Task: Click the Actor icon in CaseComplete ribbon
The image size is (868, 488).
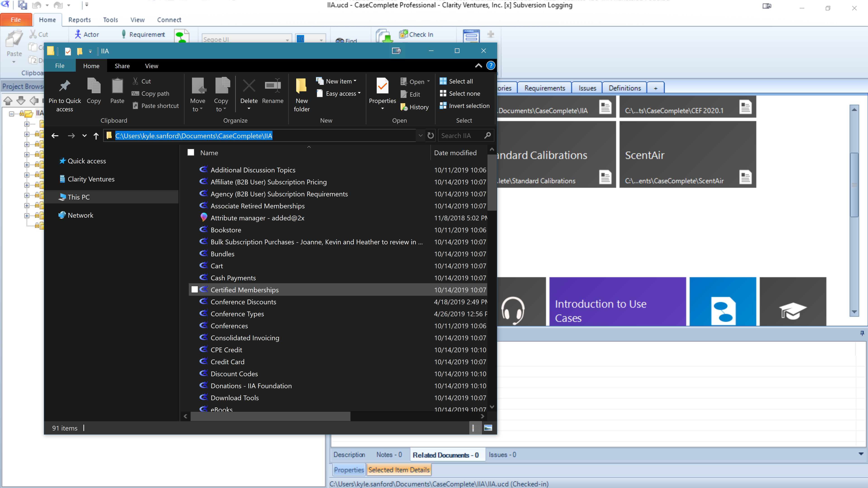Action: coord(78,34)
